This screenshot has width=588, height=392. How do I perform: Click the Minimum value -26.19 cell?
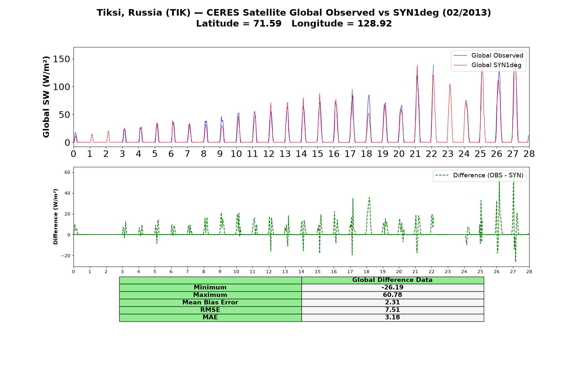coord(393,287)
